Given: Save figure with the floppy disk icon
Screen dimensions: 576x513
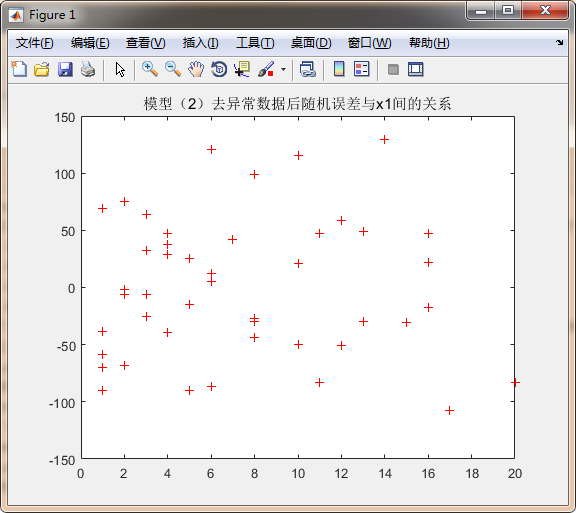Looking at the screenshot, I should click(x=65, y=69).
